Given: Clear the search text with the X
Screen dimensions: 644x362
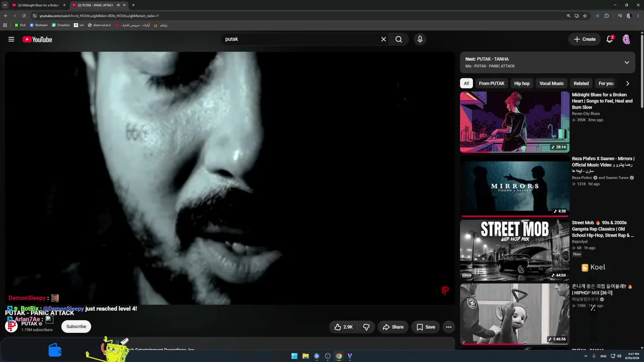Looking at the screenshot, I should pos(383,39).
